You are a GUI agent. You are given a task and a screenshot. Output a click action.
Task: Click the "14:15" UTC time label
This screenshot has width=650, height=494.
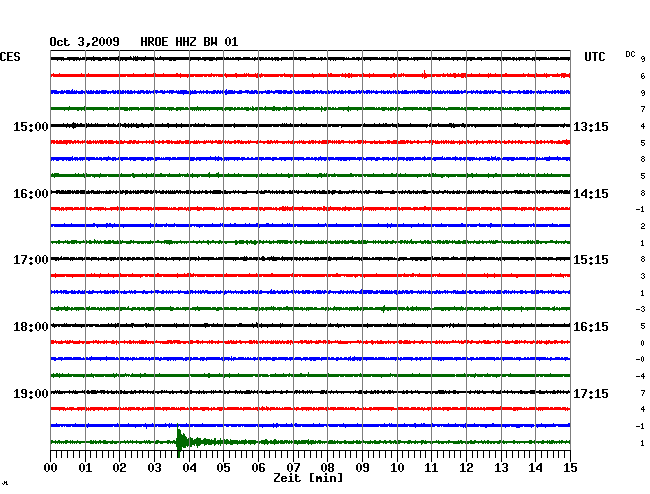[x=591, y=194]
